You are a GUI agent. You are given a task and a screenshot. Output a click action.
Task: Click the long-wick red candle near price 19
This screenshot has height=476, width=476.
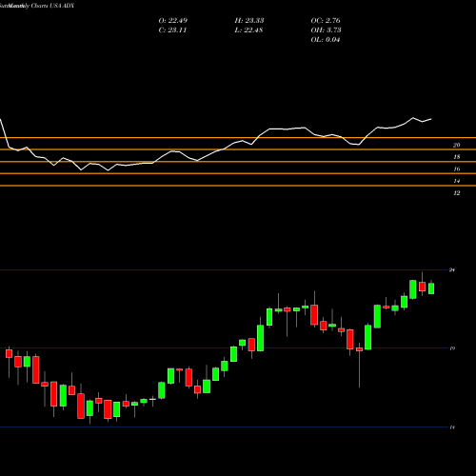[359, 349]
